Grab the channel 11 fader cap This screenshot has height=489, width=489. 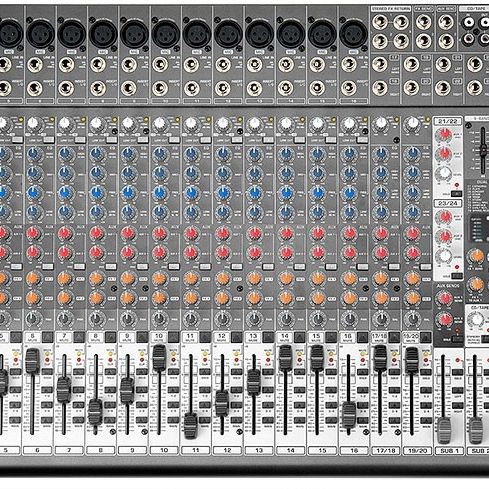pos(191,426)
